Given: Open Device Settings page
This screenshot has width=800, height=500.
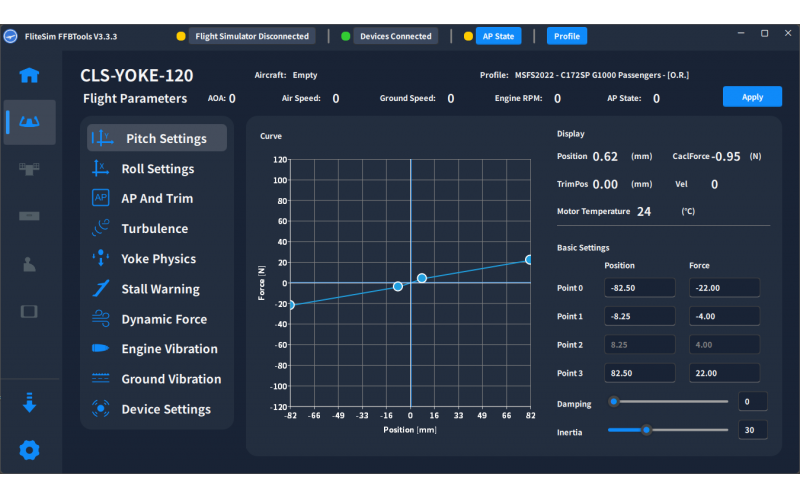Looking at the screenshot, I should tap(166, 409).
